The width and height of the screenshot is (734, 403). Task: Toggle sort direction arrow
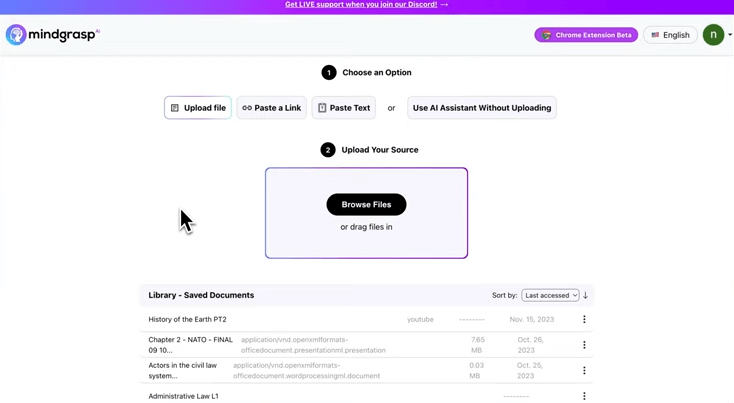pyautogui.click(x=585, y=295)
